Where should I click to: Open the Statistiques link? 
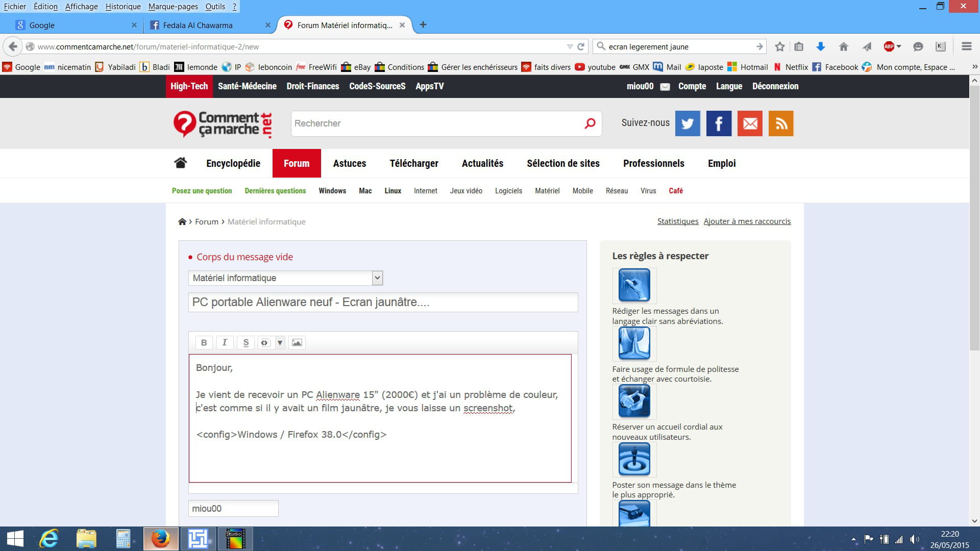click(677, 221)
